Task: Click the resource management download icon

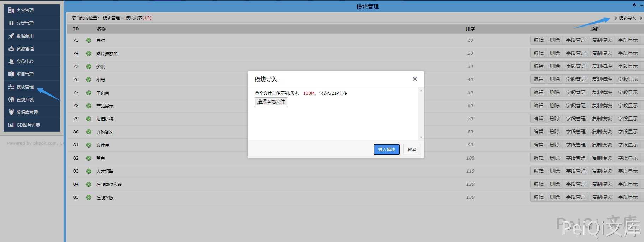Action: pyautogui.click(x=11, y=48)
